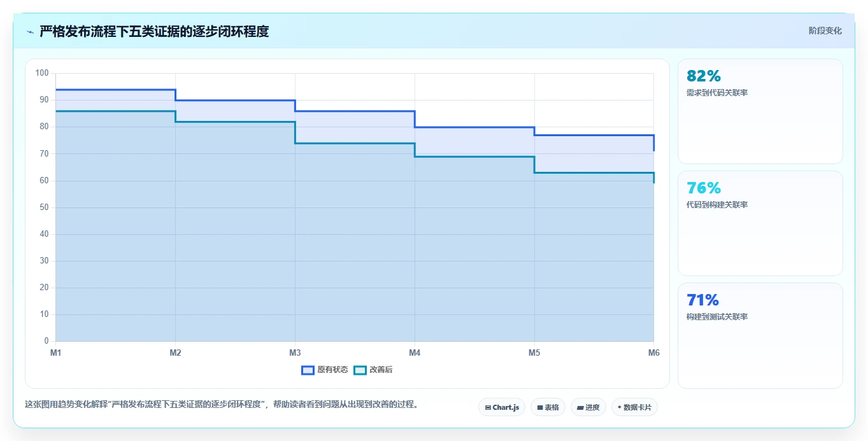Click the M2 x-axis label

point(175,353)
